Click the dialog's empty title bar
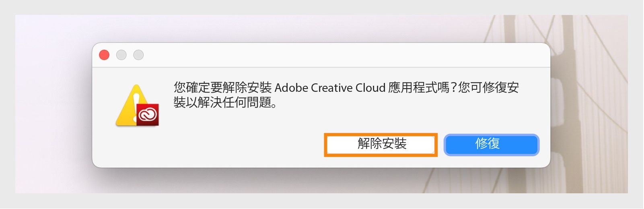This screenshot has height=209, width=644. [322, 55]
